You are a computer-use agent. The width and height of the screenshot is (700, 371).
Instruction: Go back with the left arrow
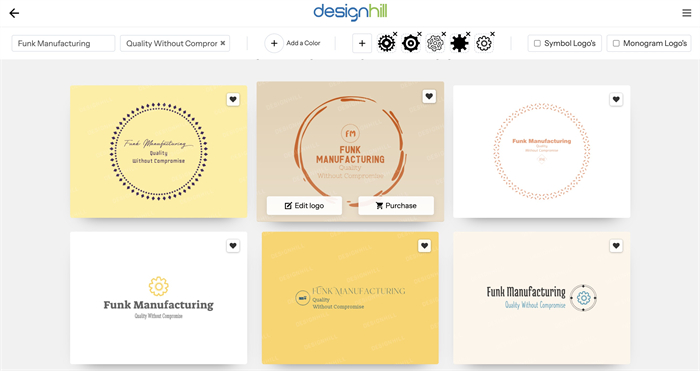coord(14,13)
